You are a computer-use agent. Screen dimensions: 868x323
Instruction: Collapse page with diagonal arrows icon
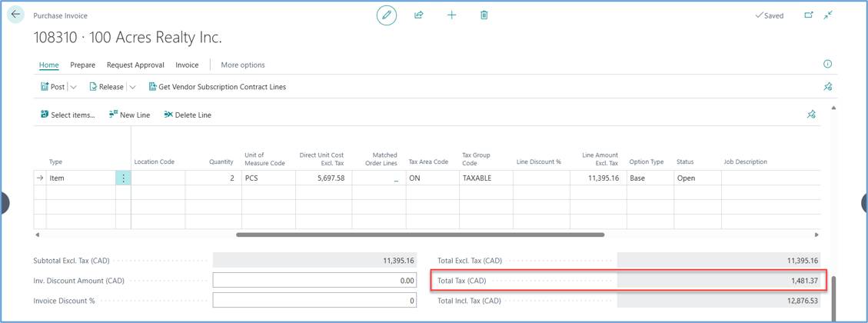[828, 15]
